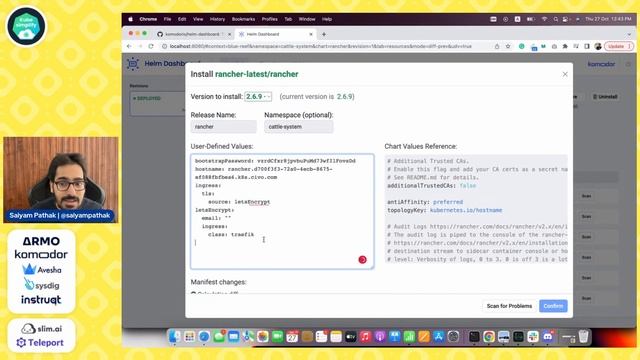The image size is (640, 360).
Task: Click the share page icon in address bar
Action: tap(497, 47)
